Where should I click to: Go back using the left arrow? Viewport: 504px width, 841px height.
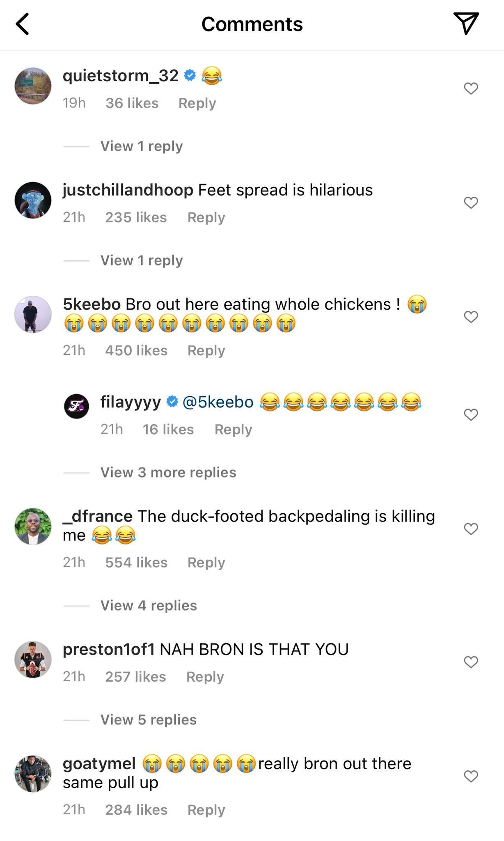(23, 24)
